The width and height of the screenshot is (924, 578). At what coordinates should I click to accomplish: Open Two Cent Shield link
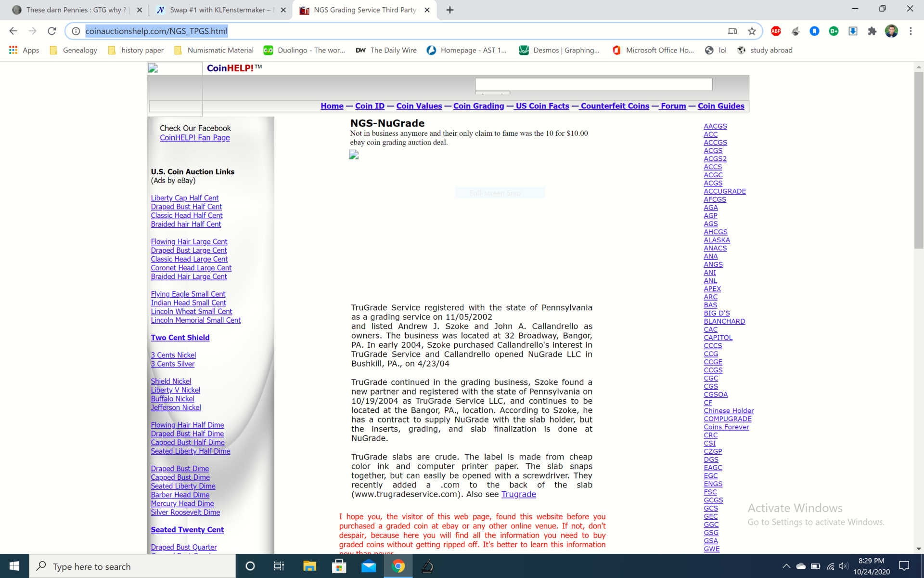coord(180,338)
